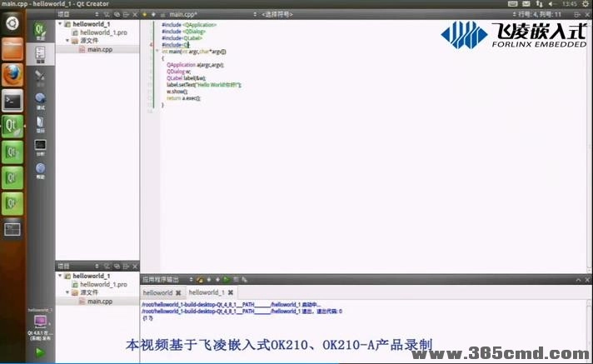Open the <选择符号> symbol dropdown
Image resolution: width=593 pixels, height=364 pixels.
click(x=277, y=14)
